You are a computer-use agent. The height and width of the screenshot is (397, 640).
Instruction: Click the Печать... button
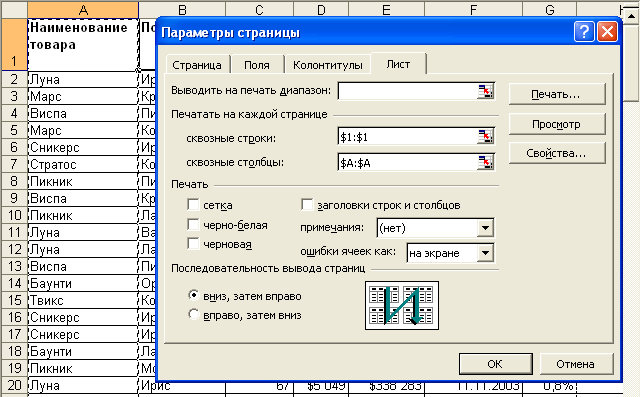coord(557,94)
